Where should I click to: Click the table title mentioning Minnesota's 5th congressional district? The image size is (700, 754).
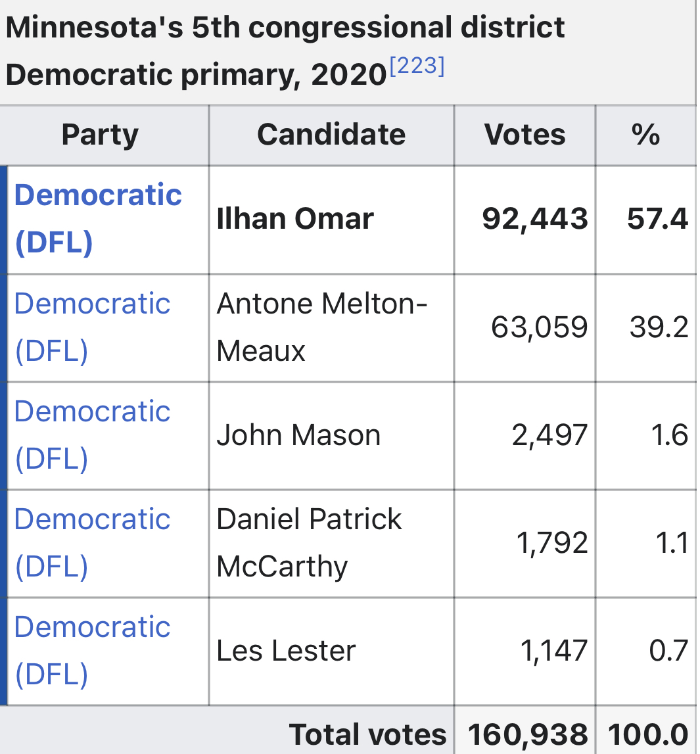pos(285,51)
